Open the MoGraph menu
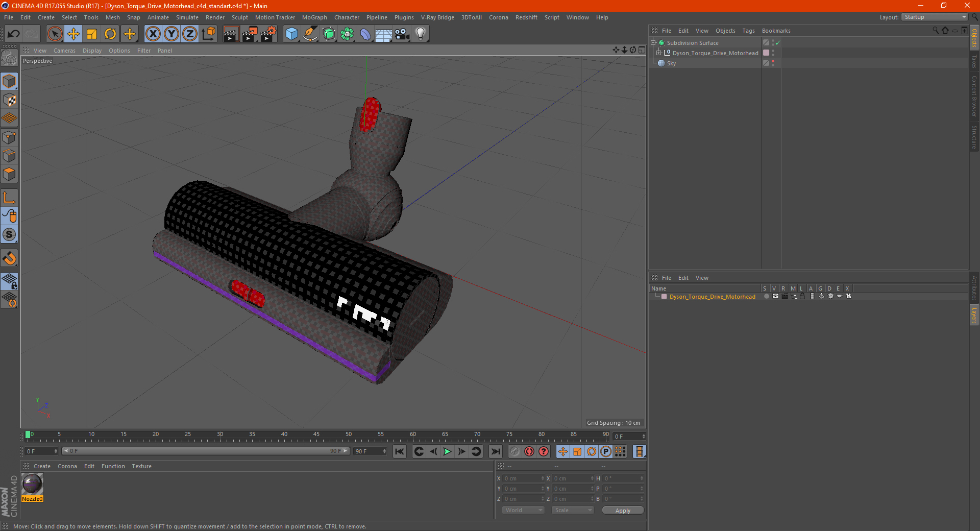This screenshot has height=531, width=980. [x=314, y=17]
